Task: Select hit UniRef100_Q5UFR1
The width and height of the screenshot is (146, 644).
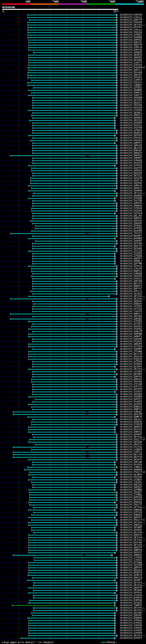Action: [x=131, y=301]
